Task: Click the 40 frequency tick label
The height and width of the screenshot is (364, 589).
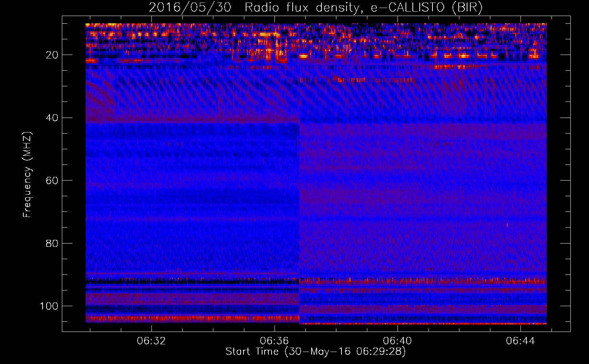Action: click(x=52, y=118)
